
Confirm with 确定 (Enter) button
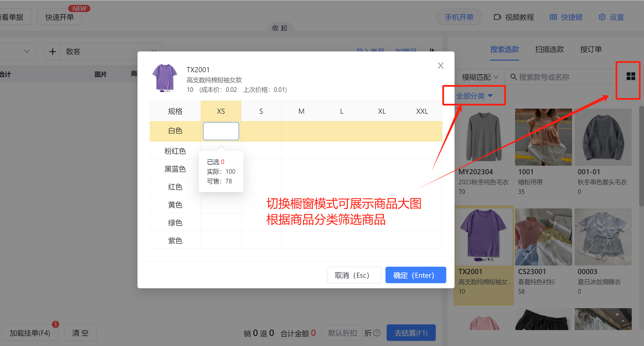(416, 275)
